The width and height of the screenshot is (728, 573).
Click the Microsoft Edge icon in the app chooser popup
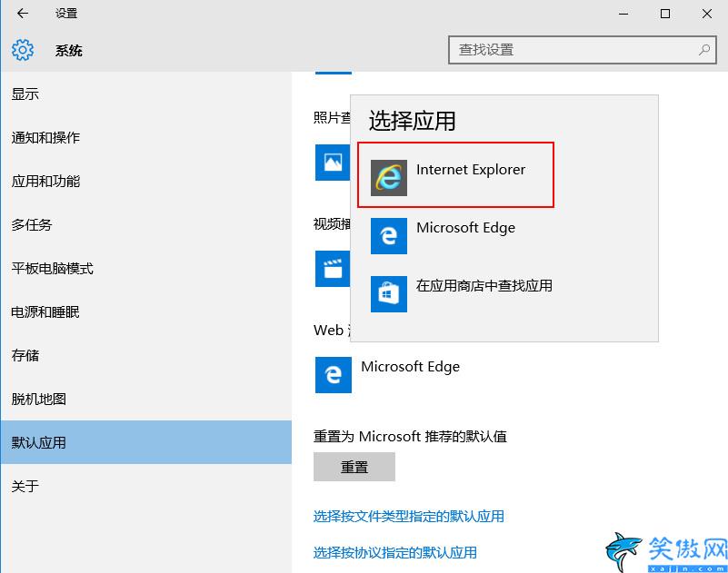tap(389, 236)
